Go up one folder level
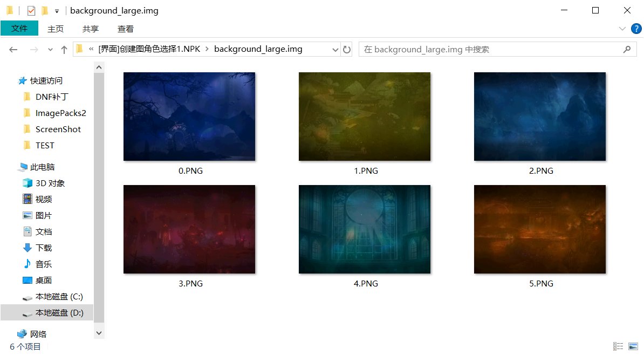Image resolution: width=644 pixels, height=355 pixels. (64, 50)
